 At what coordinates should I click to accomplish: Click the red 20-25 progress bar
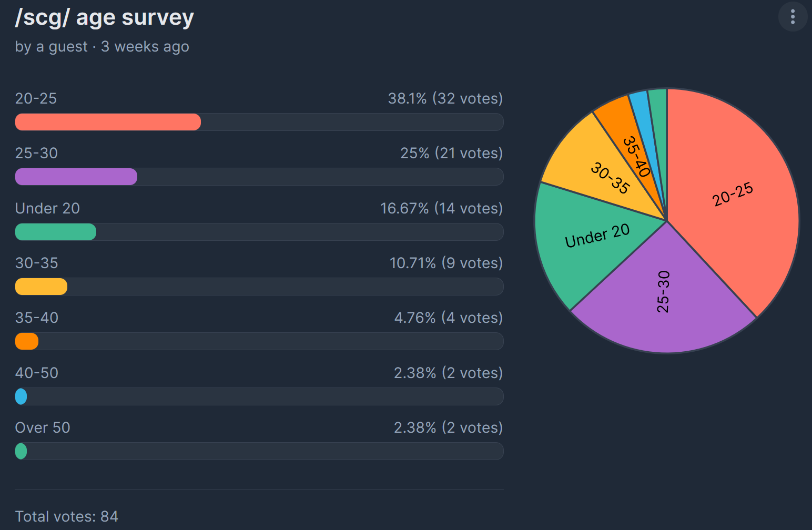pyautogui.click(x=108, y=122)
